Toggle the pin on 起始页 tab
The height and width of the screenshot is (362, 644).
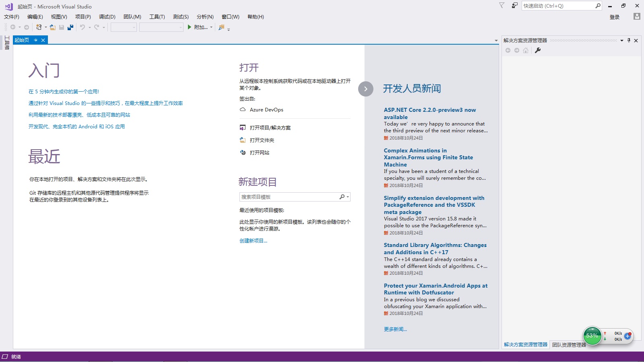tap(35, 40)
